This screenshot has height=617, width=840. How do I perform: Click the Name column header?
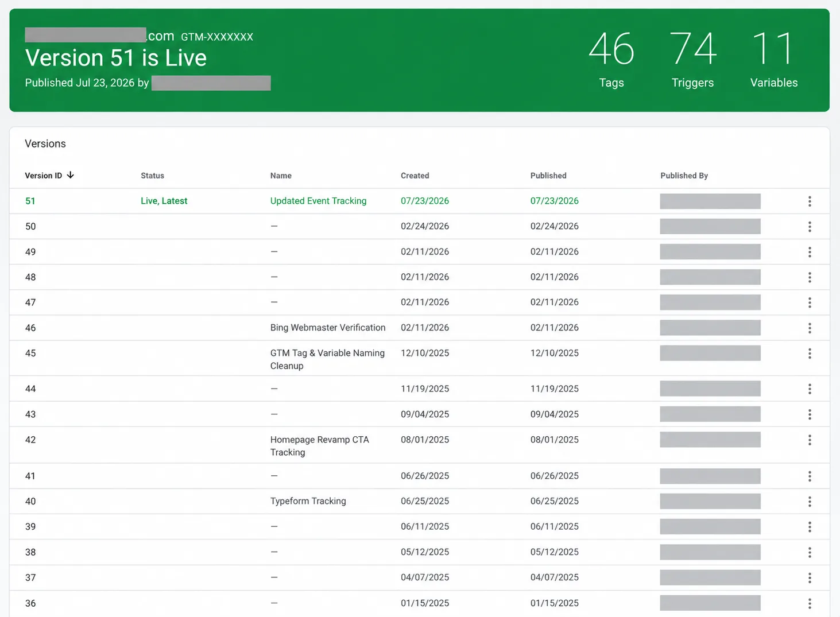(x=281, y=176)
